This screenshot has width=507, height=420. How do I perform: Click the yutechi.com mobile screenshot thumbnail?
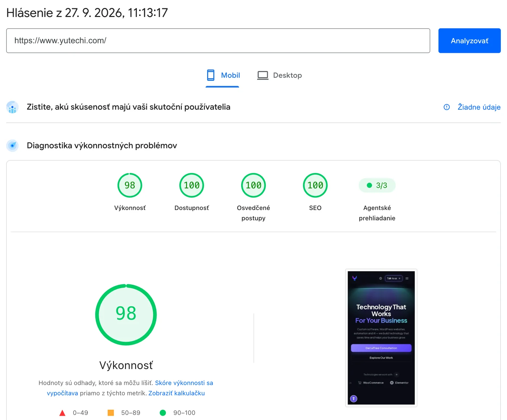click(x=381, y=338)
